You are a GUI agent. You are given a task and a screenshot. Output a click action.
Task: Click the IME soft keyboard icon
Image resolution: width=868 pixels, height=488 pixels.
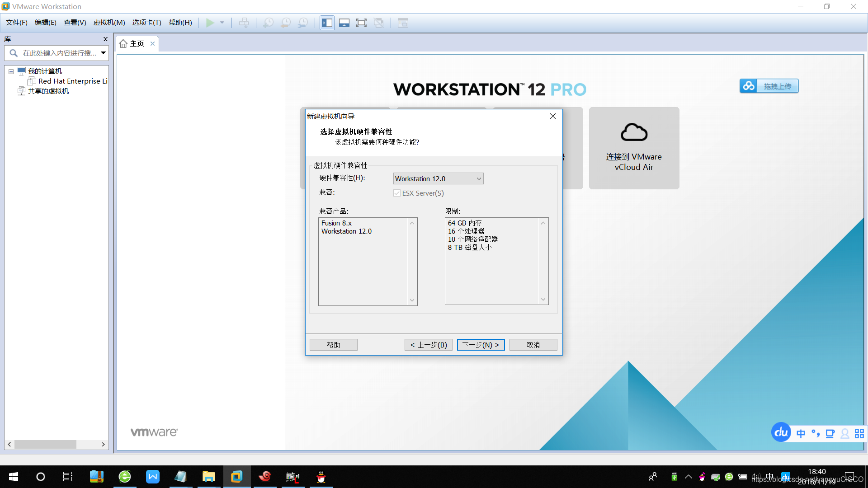point(830,434)
